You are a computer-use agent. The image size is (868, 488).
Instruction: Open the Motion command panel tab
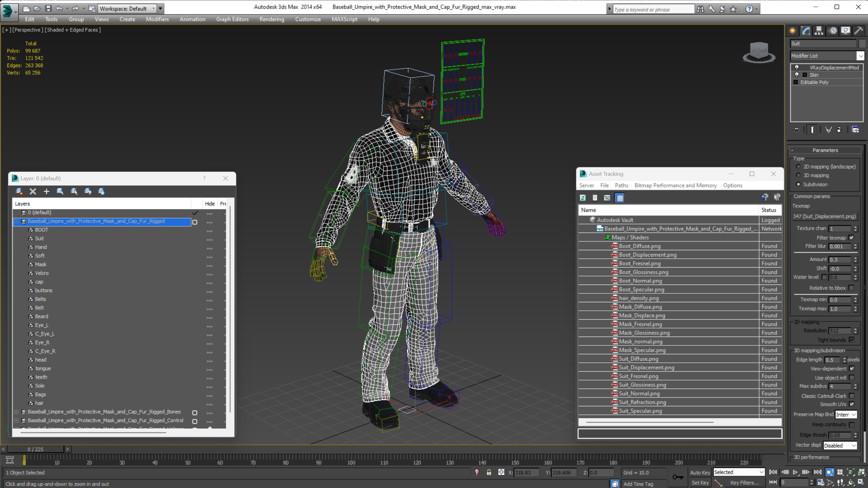click(x=833, y=31)
